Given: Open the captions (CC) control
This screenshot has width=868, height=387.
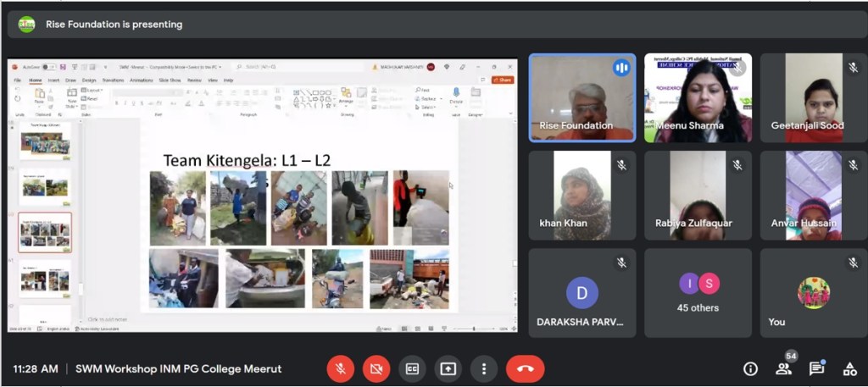Looking at the screenshot, I should click(412, 368).
